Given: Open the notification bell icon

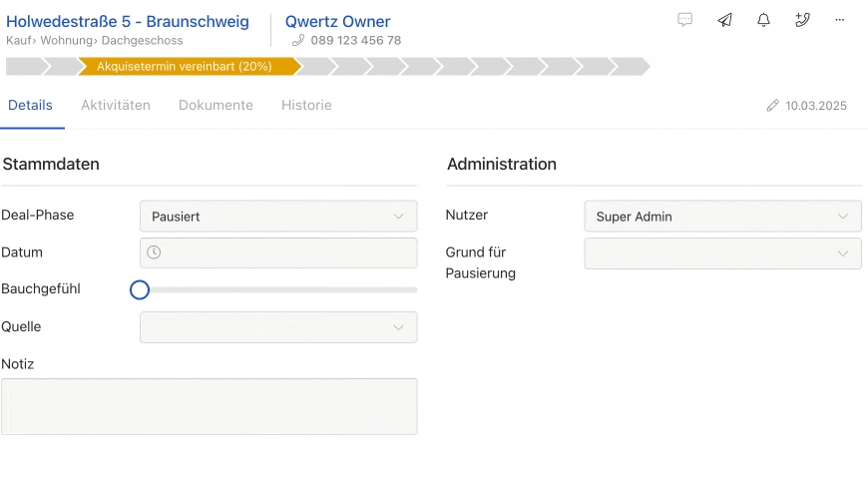Looking at the screenshot, I should pos(763,20).
